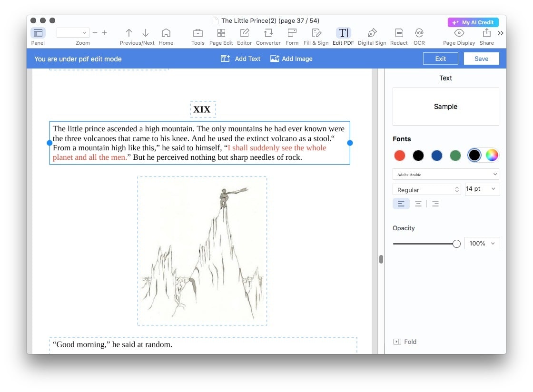Open the 14 pt font size dropdown

tap(482, 189)
